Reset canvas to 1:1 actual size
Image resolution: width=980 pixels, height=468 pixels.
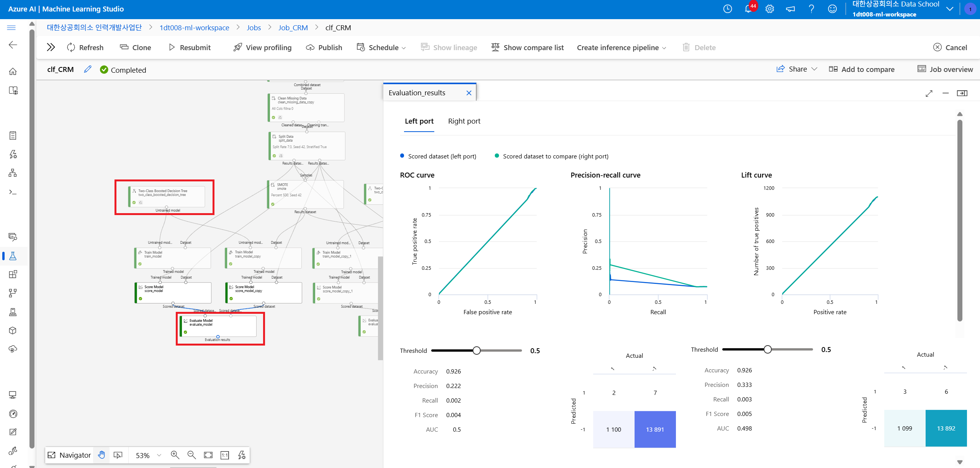click(x=225, y=455)
